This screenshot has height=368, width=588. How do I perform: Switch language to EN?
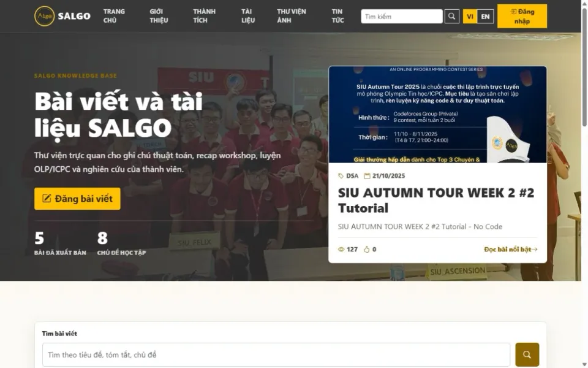[x=485, y=17]
